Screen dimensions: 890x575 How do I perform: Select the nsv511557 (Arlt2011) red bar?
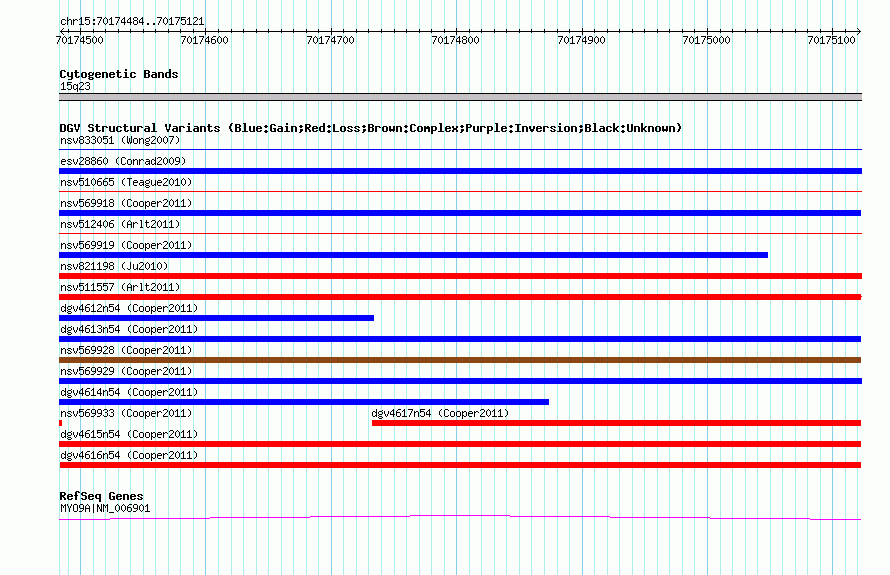tap(460, 297)
